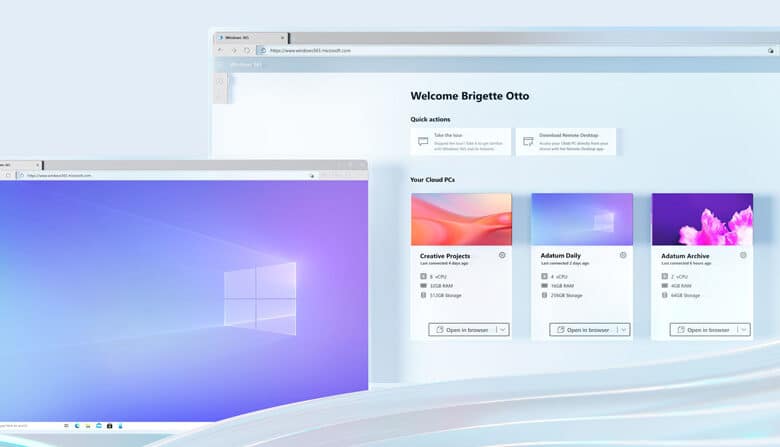Click the last blue taskbar icon in Cloud PC
Image resolution: width=780 pixels, height=447 pixels.
[120, 426]
